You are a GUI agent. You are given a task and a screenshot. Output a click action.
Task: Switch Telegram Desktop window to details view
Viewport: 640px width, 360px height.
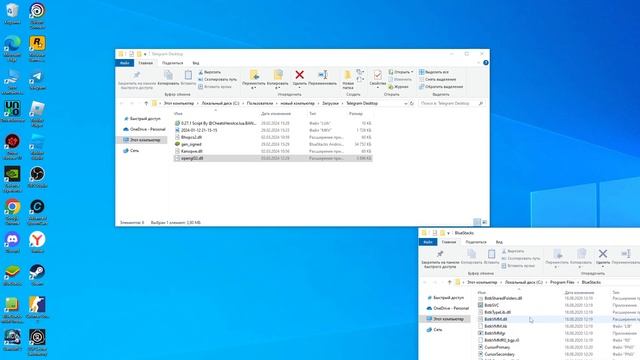click(x=477, y=222)
